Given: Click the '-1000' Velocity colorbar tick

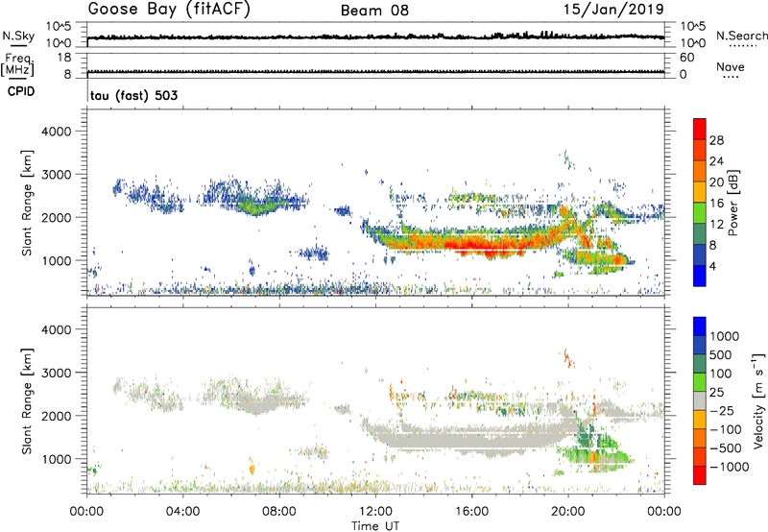Looking at the screenshot, I should (x=730, y=467).
